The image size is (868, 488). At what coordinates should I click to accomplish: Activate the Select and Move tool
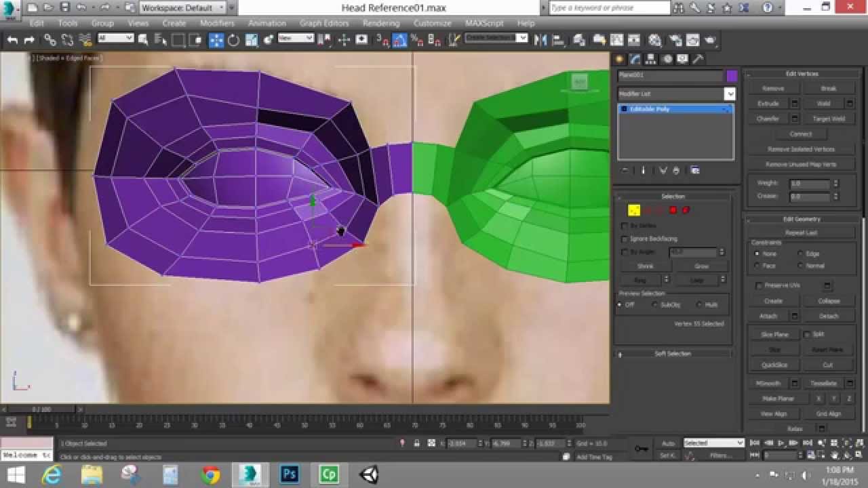coord(216,40)
